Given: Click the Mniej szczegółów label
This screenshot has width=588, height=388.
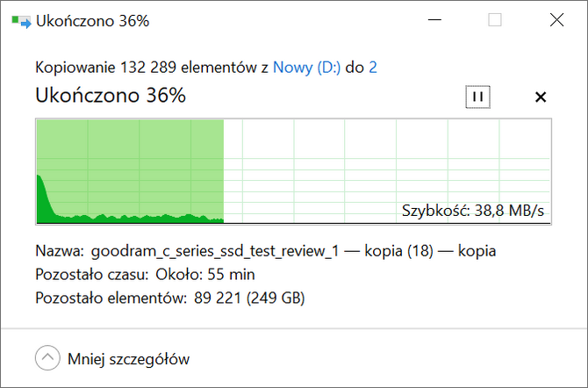Looking at the screenshot, I should click(x=128, y=359).
